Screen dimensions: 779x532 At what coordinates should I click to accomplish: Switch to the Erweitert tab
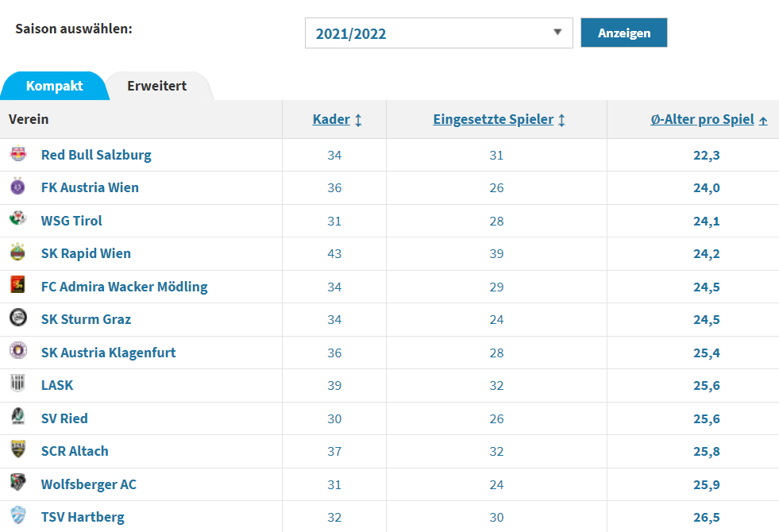(x=156, y=86)
